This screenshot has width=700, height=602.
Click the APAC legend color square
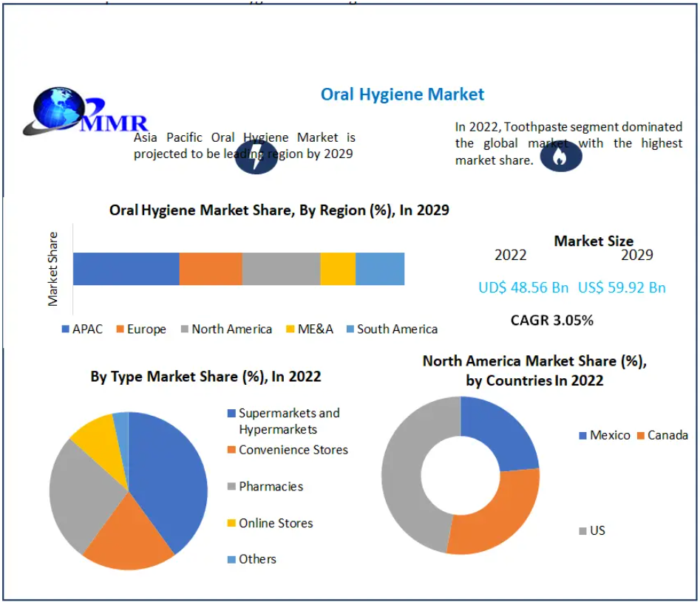(x=65, y=329)
